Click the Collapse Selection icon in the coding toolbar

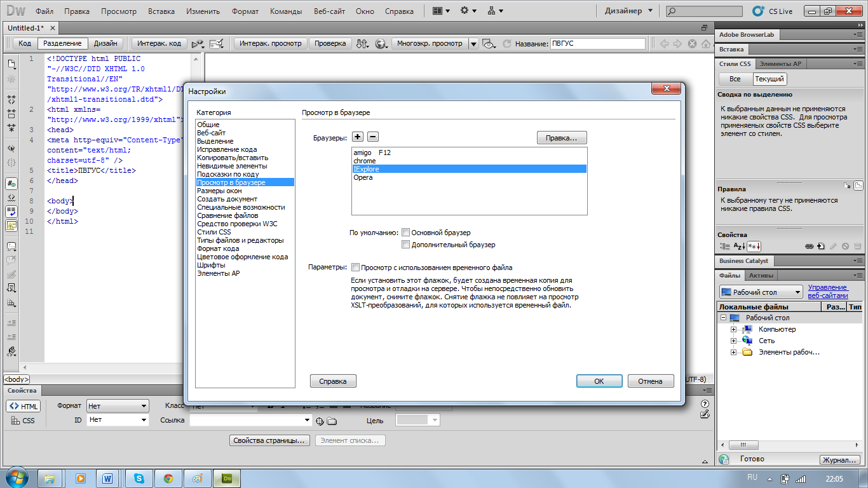[11, 114]
